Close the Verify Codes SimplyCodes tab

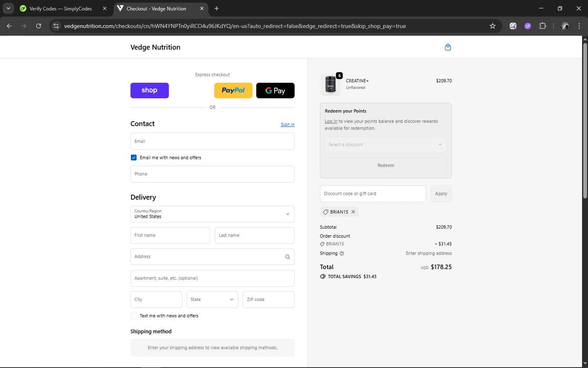click(105, 8)
